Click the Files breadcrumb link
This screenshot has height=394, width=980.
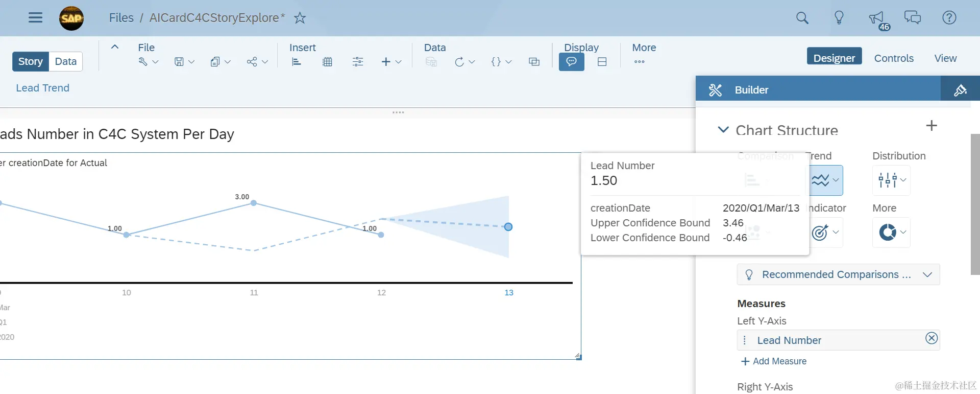[x=121, y=18]
